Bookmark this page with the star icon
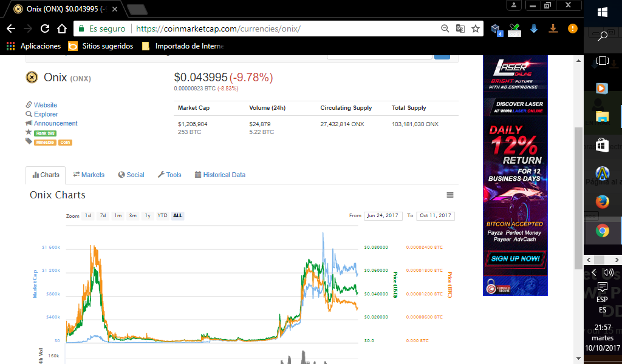 point(475,29)
